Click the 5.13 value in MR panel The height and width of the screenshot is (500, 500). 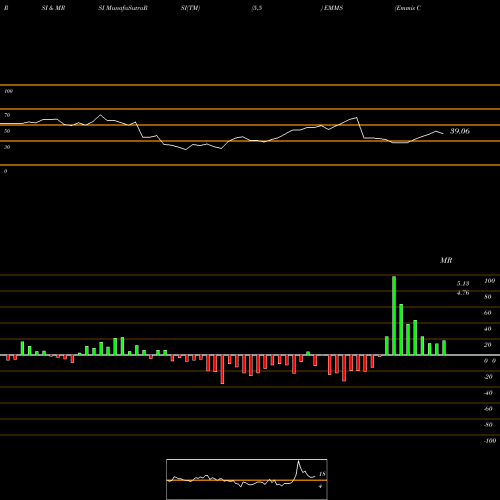coord(463,283)
